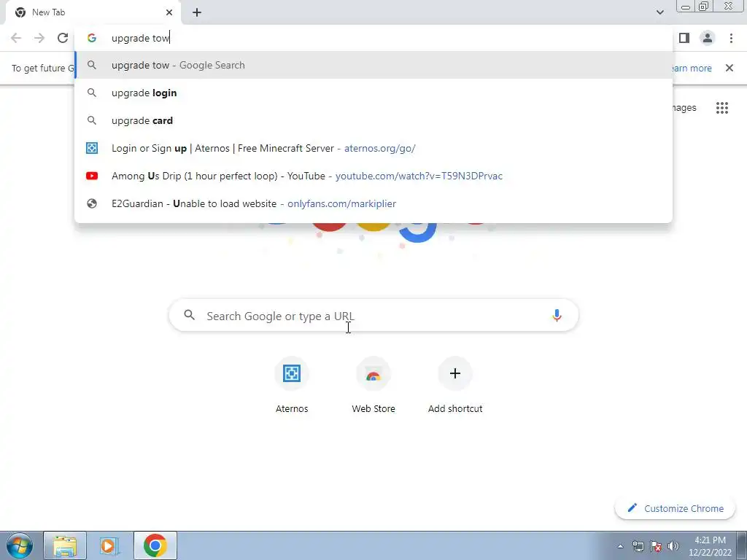Select the 'upgrade card' suggestion
The width and height of the screenshot is (747, 560).
[x=373, y=120]
